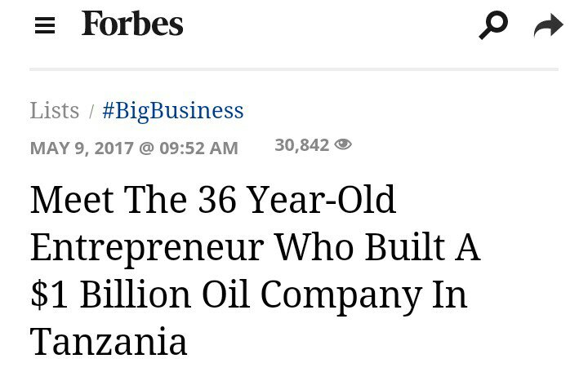Click the word Tanzania in headline

pos(109,341)
